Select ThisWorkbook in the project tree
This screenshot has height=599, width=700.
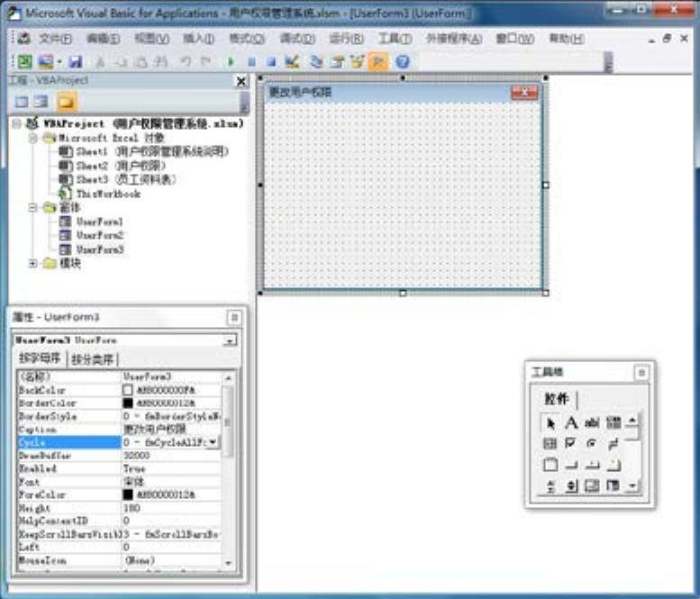pyautogui.click(x=100, y=194)
